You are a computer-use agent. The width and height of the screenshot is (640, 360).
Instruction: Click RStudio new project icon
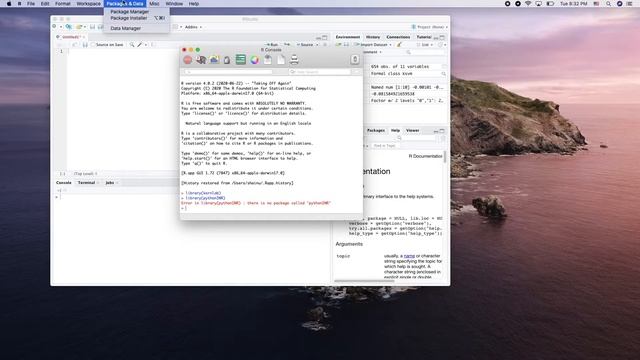pyautogui.click(x=69, y=27)
